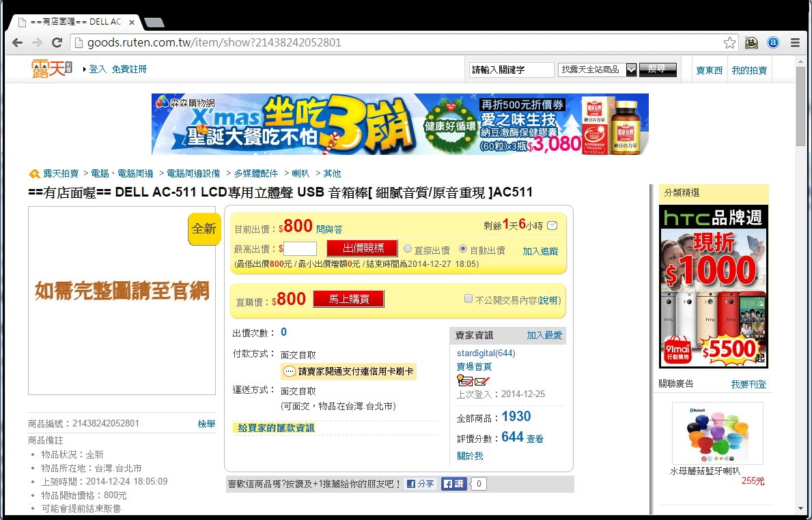The height and width of the screenshot is (520, 812).
Task: Click the browser forward arrow
Action: 37,42
